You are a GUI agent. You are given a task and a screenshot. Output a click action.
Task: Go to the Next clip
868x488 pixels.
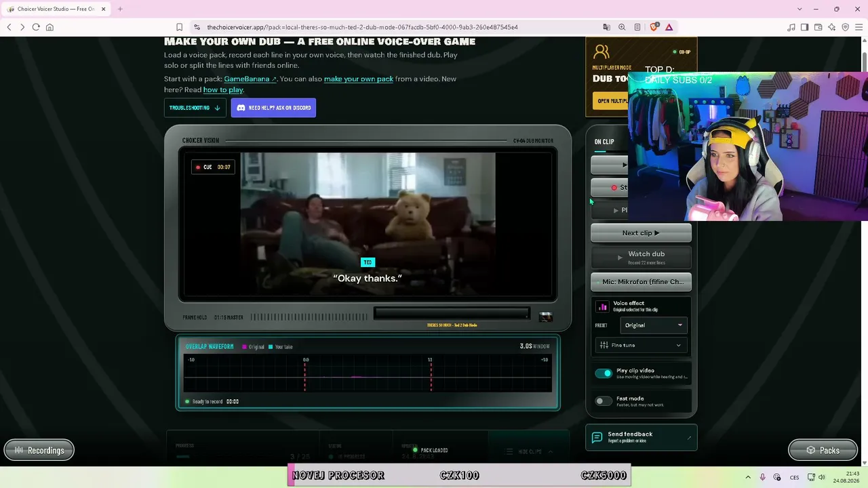coord(641,233)
